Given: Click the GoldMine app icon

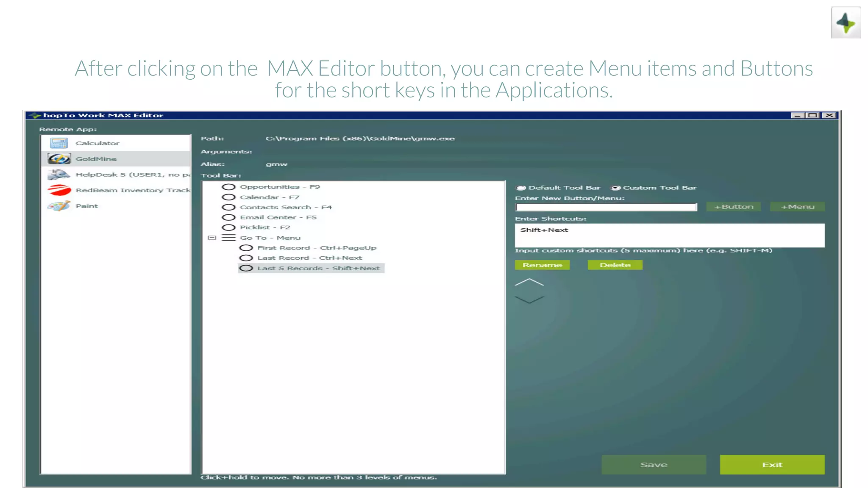Looking at the screenshot, I should click(59, 159).
